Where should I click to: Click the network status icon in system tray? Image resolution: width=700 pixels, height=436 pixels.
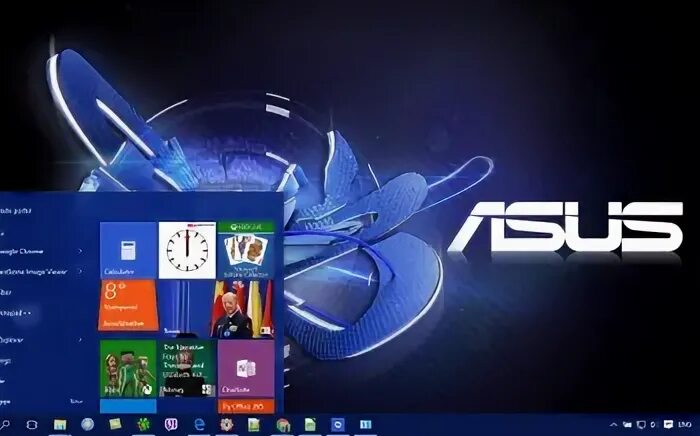pos(641,424)
